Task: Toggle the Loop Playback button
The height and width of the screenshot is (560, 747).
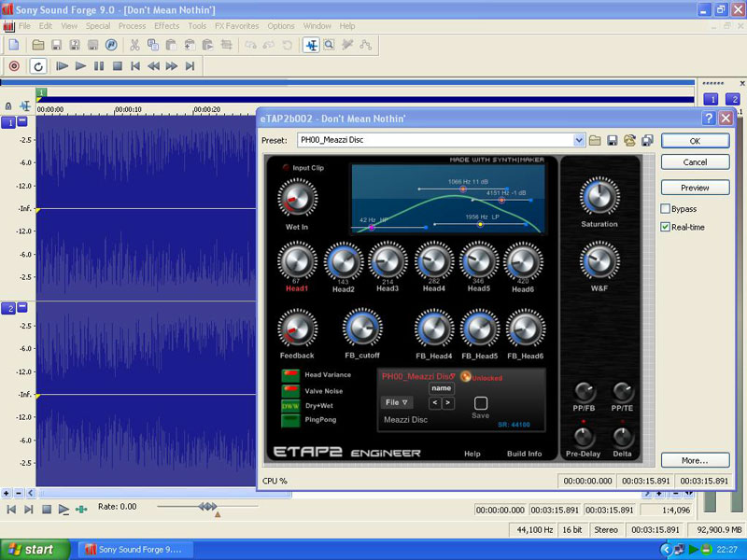Action: 37,66
